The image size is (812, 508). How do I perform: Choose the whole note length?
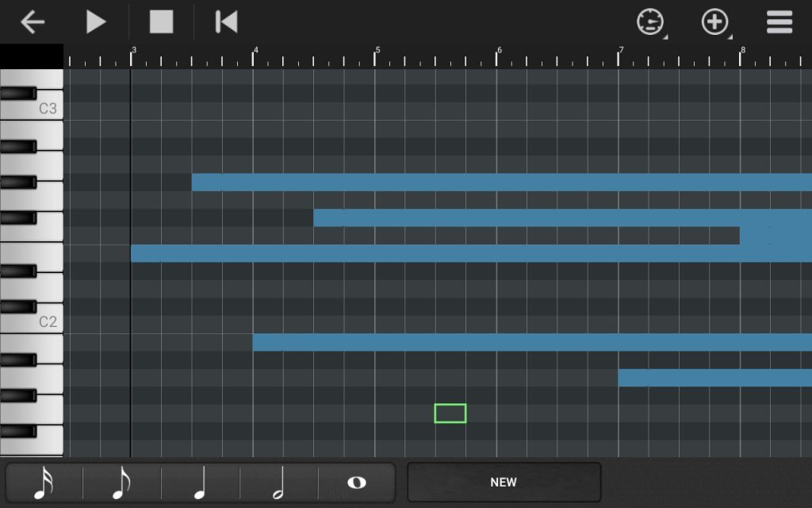click(x=357, y=483)
